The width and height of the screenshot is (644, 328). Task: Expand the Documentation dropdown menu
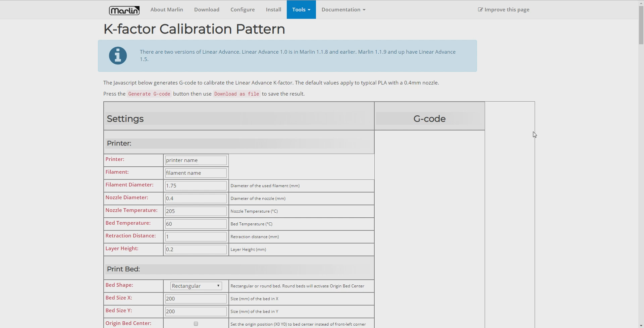[x=343, y=10]
